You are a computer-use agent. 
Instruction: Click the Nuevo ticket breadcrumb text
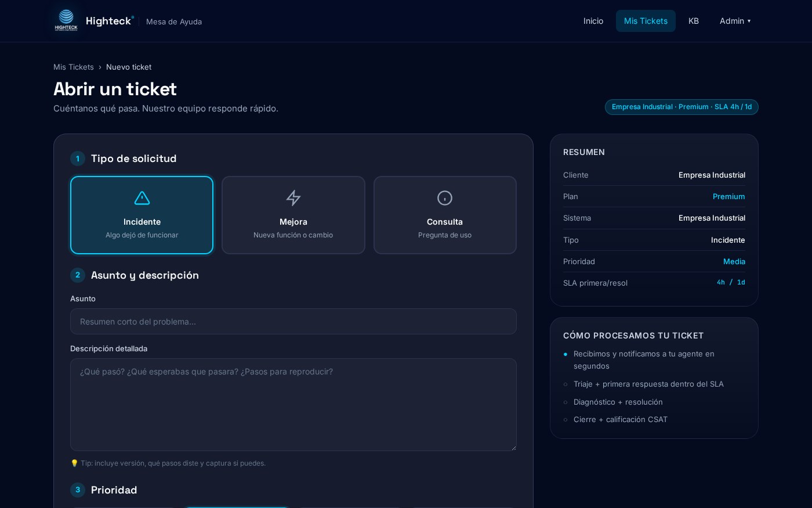(129, 67)
